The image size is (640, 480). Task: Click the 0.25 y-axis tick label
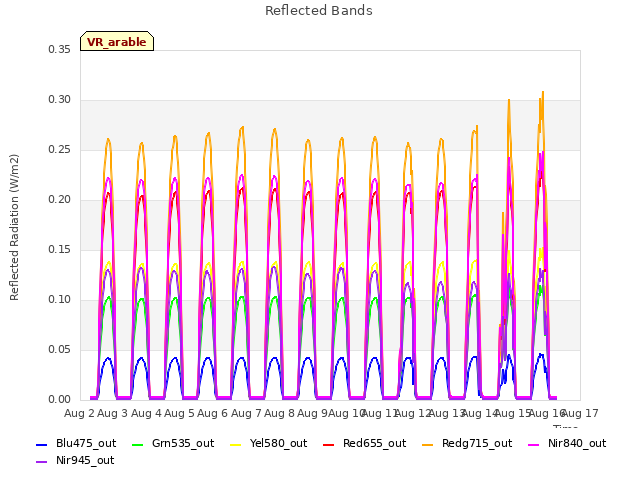tap(60, 150)
